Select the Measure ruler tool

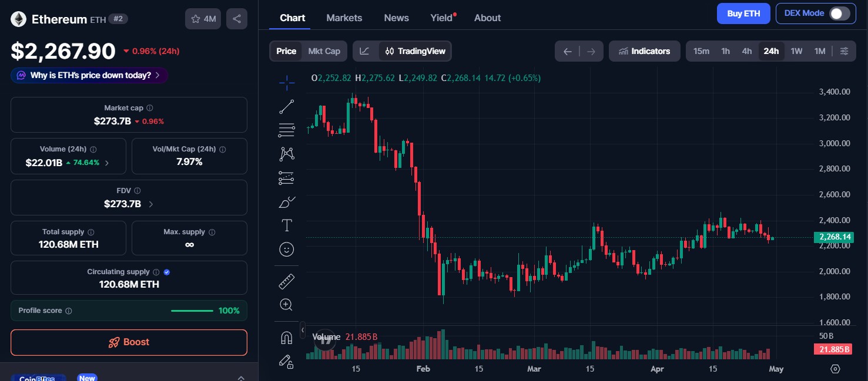click(286, 281)
